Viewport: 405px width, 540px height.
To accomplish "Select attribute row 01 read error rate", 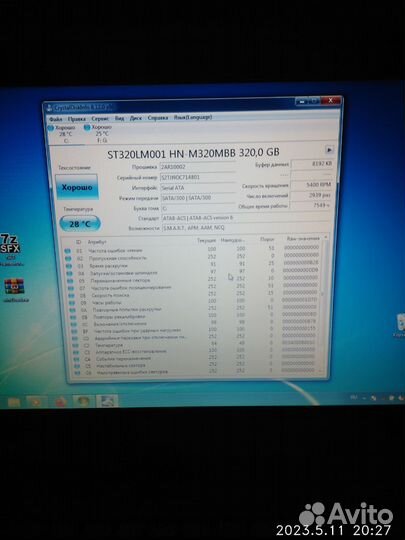I will pyautogui.click(x=192, y=249).
